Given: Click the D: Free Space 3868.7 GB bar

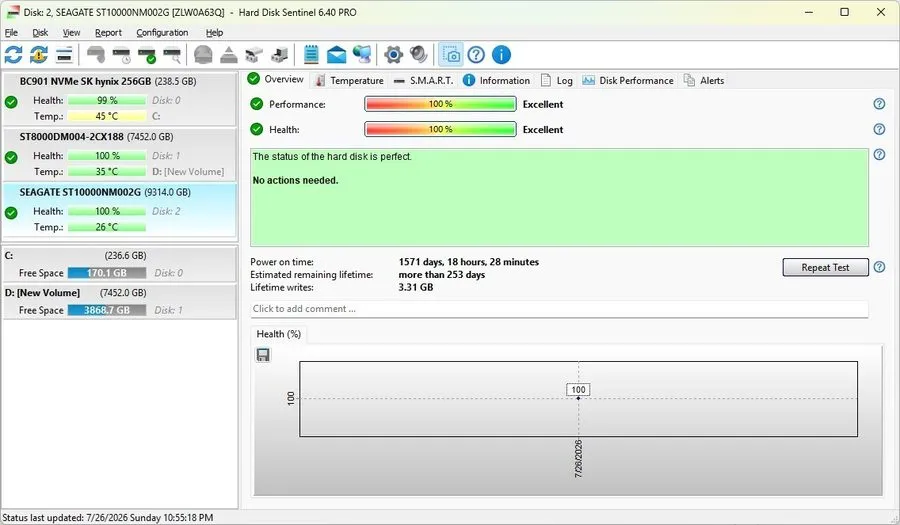Looking at the screenshot, I should tap(107, 310).
